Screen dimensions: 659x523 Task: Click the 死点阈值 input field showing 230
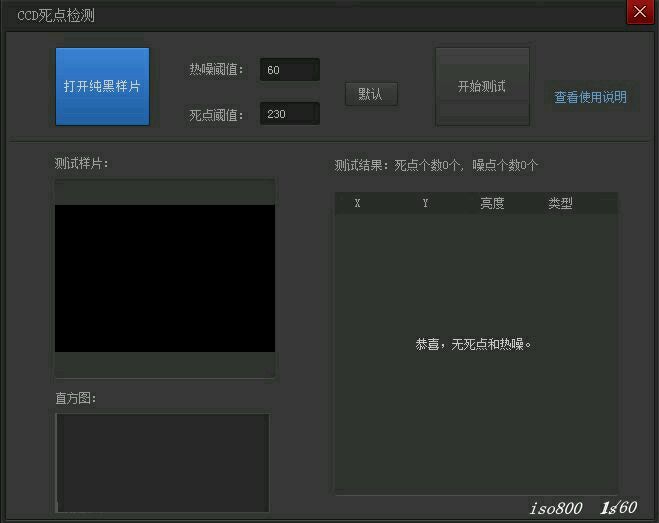coord(290,114)
